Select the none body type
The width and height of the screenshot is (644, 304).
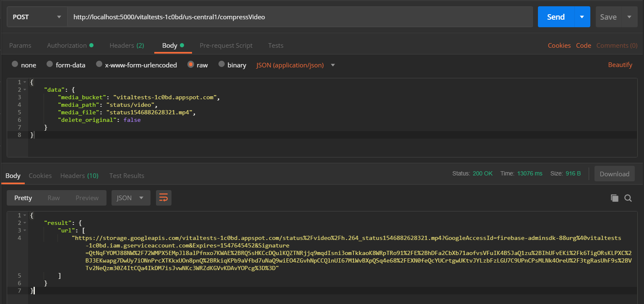click(x=15, y=64)
